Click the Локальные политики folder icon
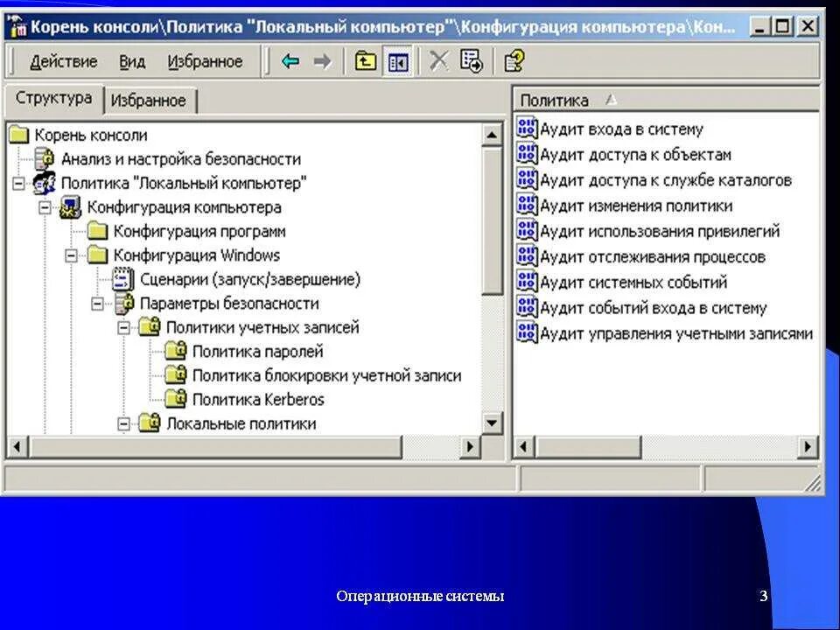 150,423
